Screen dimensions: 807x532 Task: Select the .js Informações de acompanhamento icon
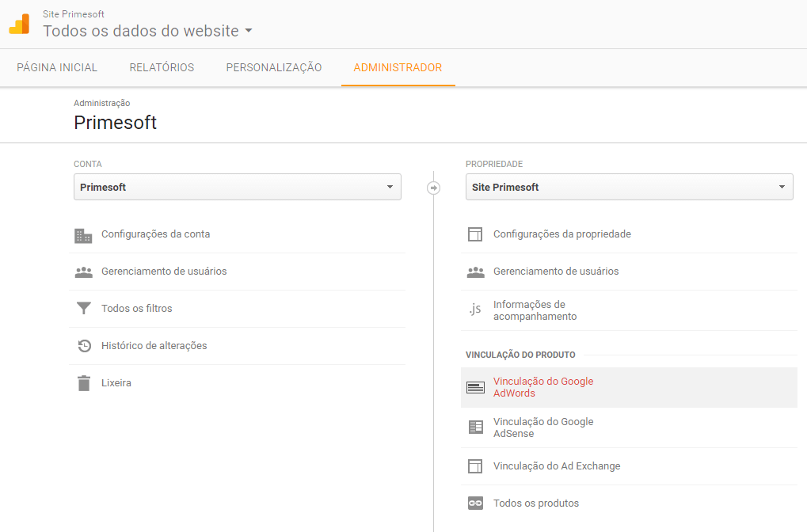pyautogui.click(x=475, y=310)
